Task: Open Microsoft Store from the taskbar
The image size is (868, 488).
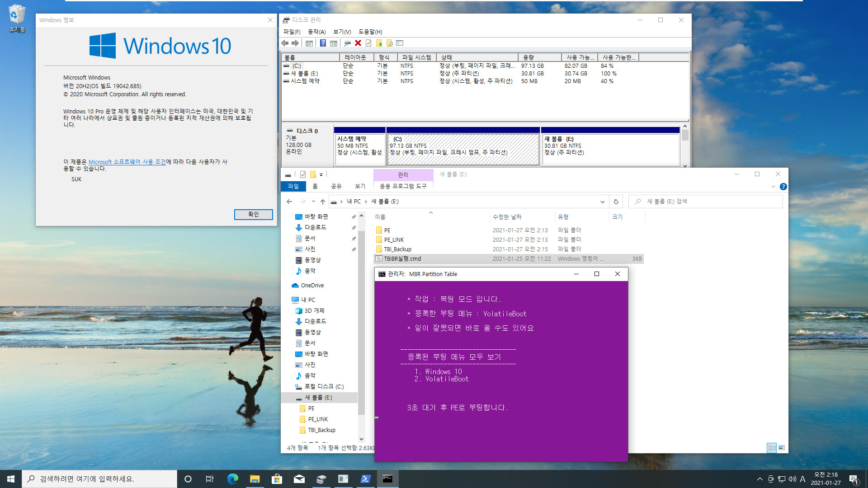Action: tap(277, 479)
